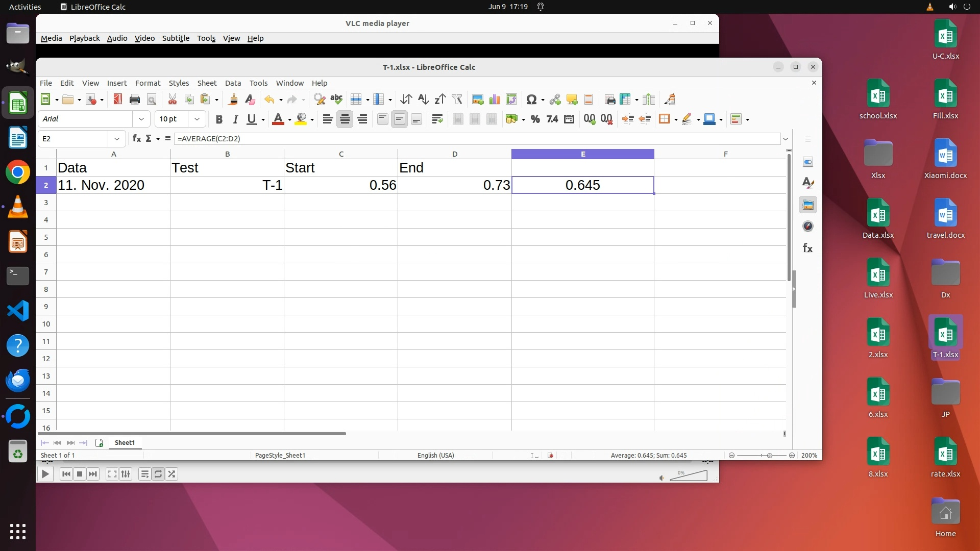The height and width of the screenshot is (551, 980).
Task: Click the AutoFilter funnel icon
Action: tap(457, 99)
